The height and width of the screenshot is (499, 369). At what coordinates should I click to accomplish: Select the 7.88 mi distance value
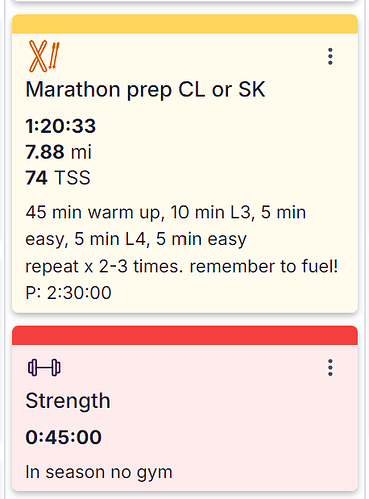coord(58,152)
